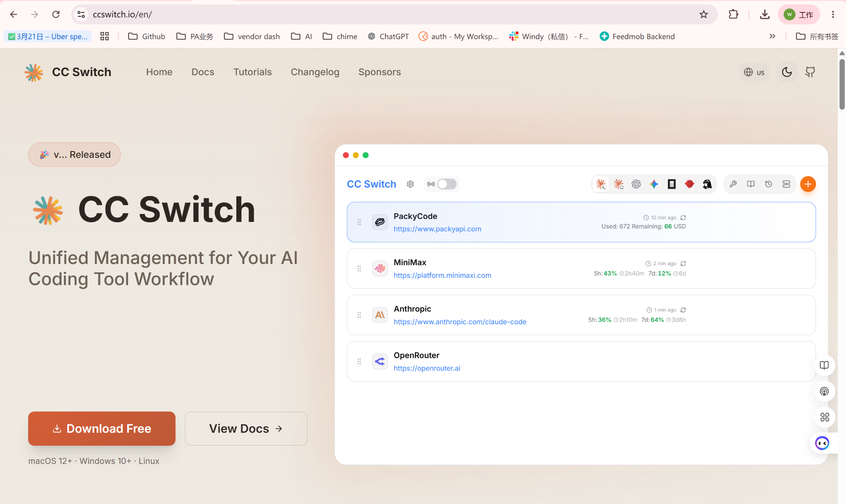Click the page vertical scrollbar
This screenshot has width=846, height=504.
point(842,85)
